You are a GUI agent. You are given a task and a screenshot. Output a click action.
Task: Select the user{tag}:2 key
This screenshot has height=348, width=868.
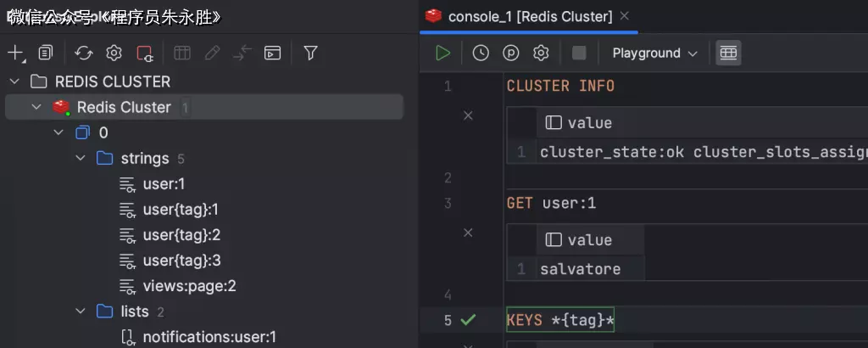click(181, 235)
